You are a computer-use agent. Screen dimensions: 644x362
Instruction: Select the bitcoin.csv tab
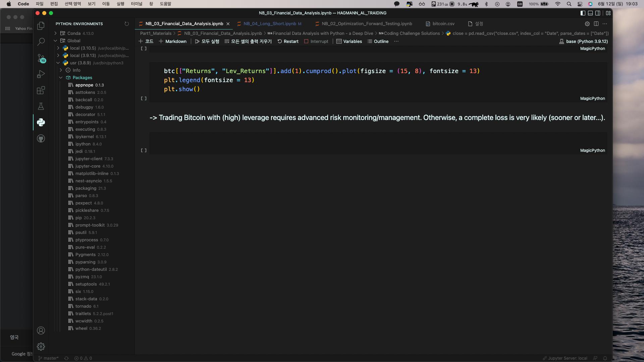(x=443, y=23)
